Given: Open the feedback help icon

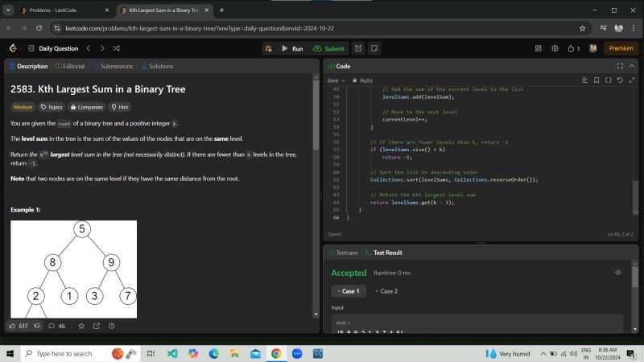Looking at the screenshot, I should tap(112, 326).
